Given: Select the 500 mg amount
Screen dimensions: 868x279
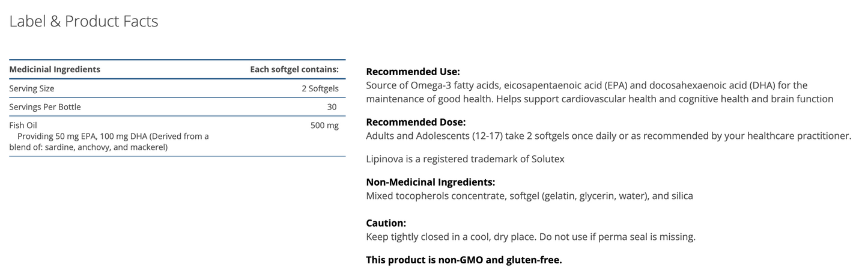Looking at the screenshot, I should pos(324,126).
